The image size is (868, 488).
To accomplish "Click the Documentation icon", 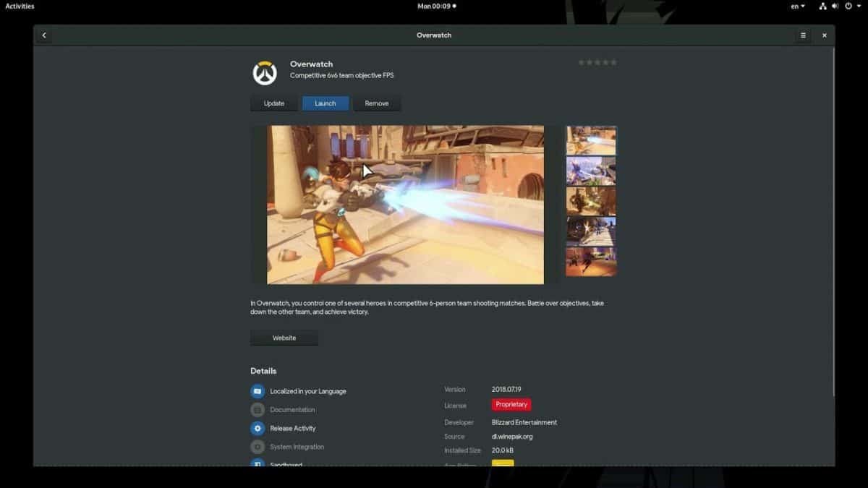I will click(258, 410).
